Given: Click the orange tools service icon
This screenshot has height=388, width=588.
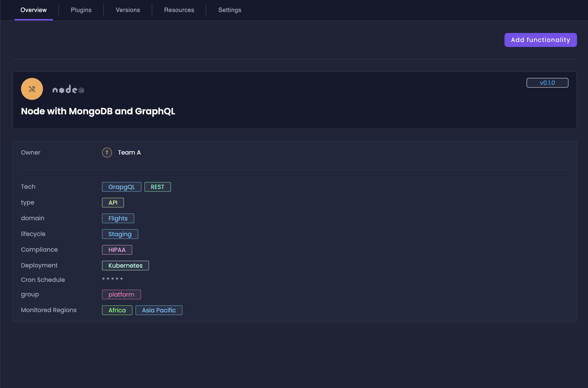Looking at the screenshot, I should point(32,89).
